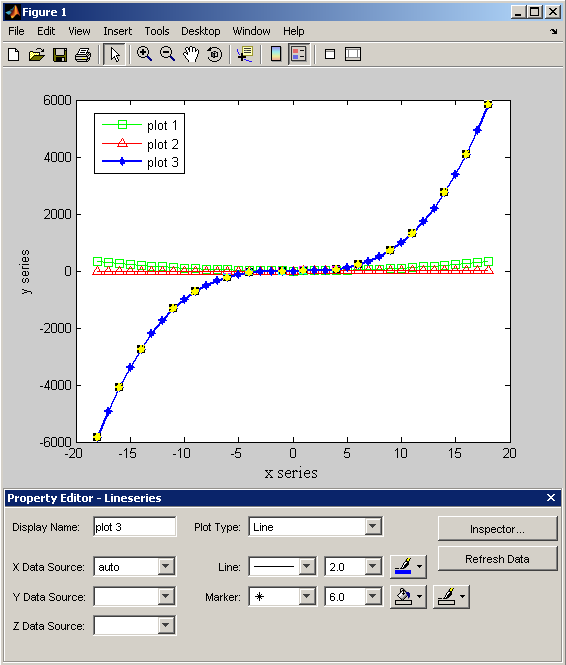
Task: Select plot 3 in the legend
Action: click(139, 162)
